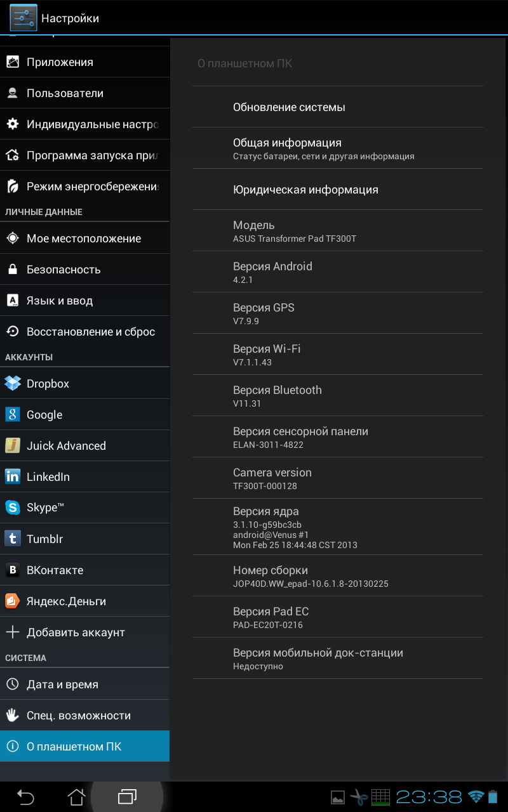Open the ВКонтакте account icon

click(x=13, y=570)
